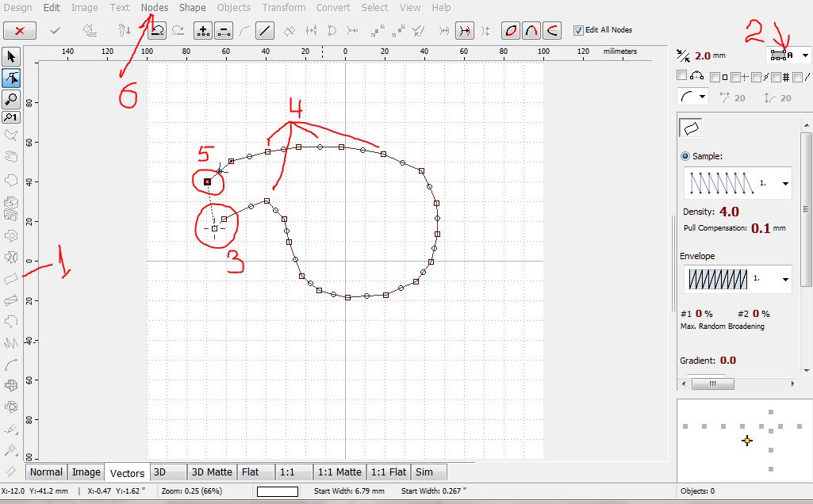813x504 pixels.
Task: Open the Nodes menu
Action: 155,8
